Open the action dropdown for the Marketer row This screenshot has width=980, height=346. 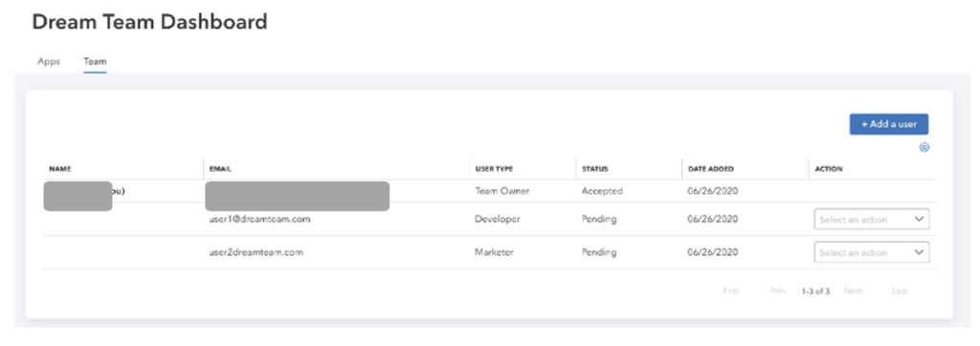point(871,252)
